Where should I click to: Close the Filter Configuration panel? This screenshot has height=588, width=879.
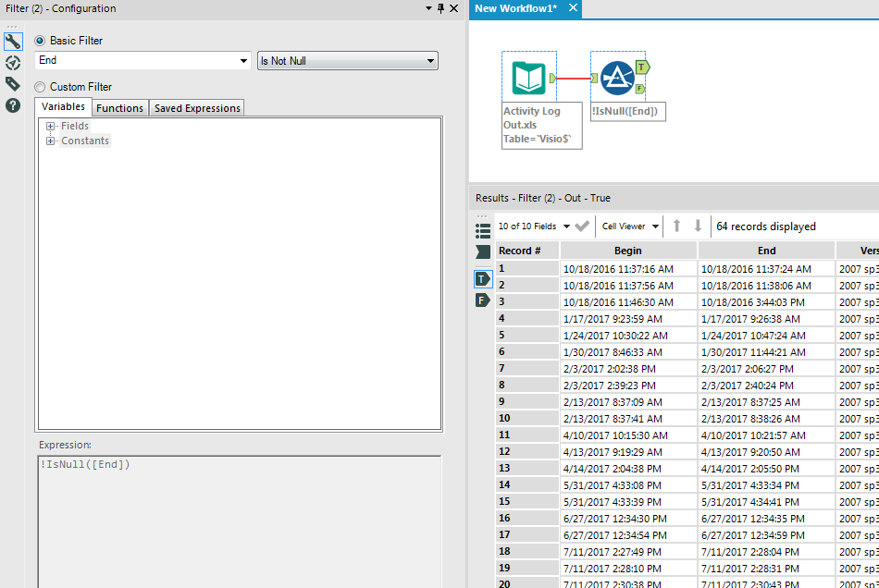tap(454, 8)
